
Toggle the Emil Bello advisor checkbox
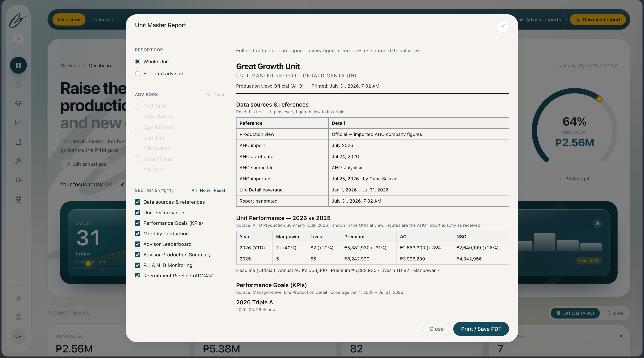click(137, 106)
